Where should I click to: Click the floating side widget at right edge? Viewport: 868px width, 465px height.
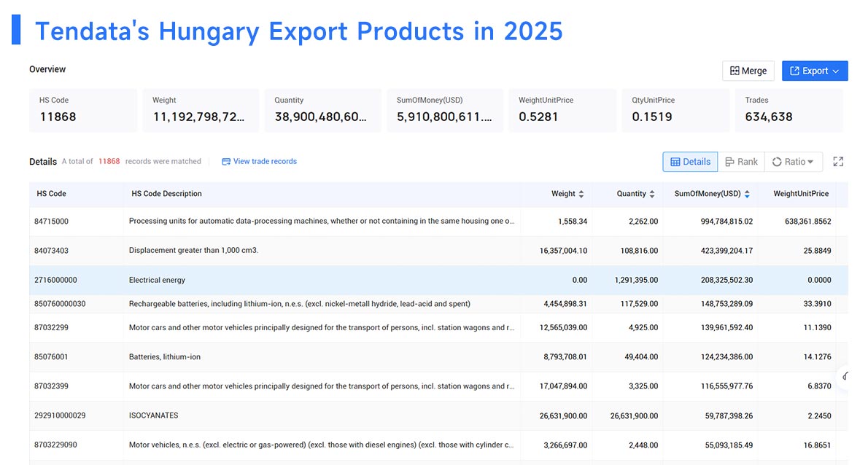844,377
